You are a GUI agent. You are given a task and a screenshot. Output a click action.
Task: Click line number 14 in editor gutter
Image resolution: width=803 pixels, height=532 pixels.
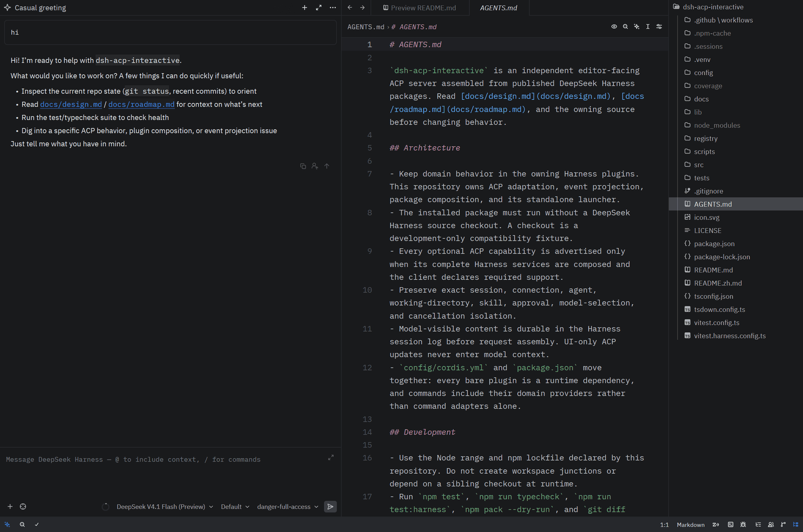(367, 432)
